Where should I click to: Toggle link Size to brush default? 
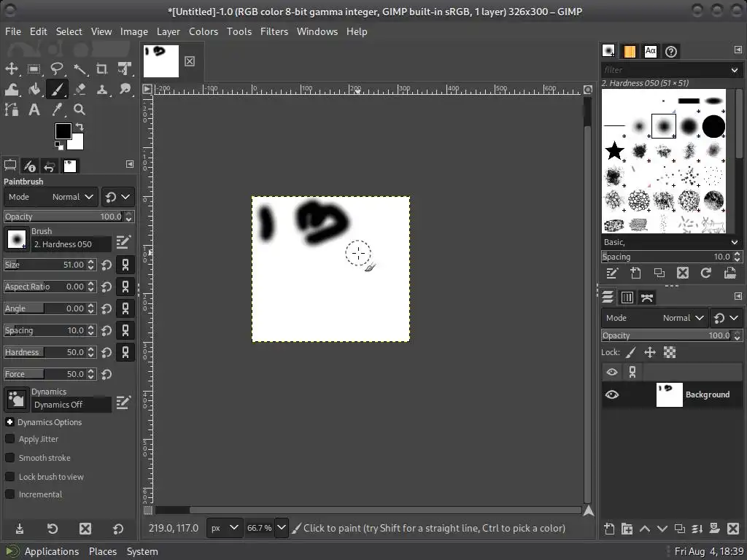125,265
